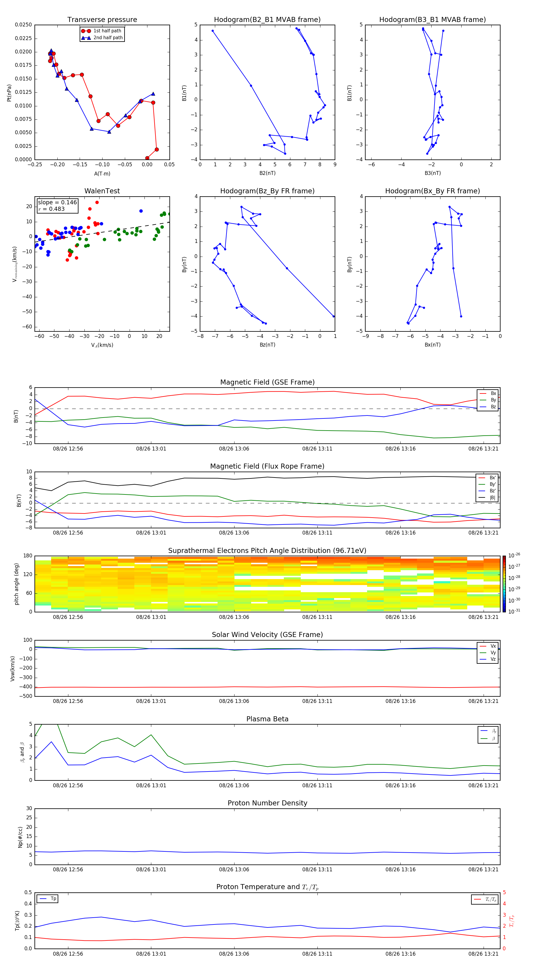The height and width of the screenshot is (980, 535).
Task: Click the "Pt(nPa)" y-axis label
Action: (x=9, y=92)
